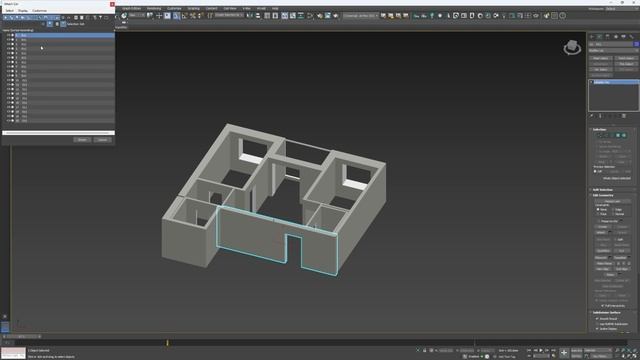The width and height of the screenshot is (640, 360).
Task: Click the ViewCube in the viewport corner
Action: coord(572,47)
